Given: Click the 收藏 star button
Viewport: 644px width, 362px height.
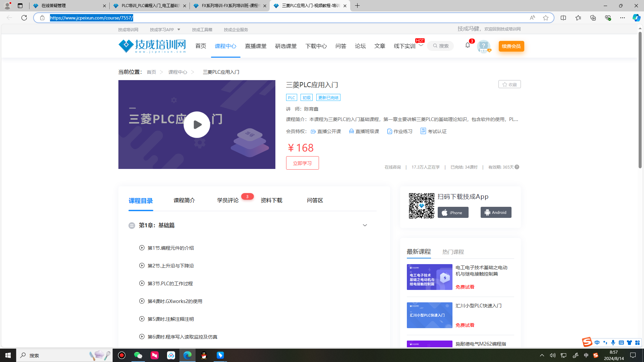Looking at the screenshot, I should pos(509,84).
